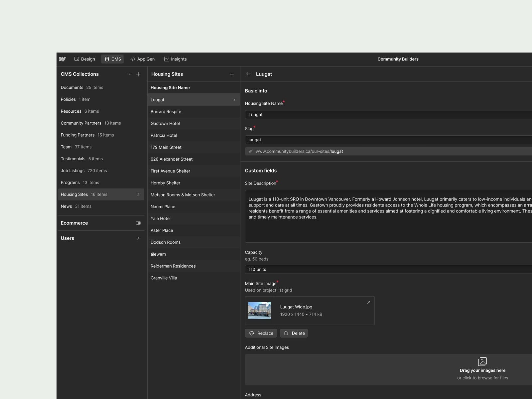Switch to the CMS tab
Viewport: 532px width, 399px height.
tap(113, 59)
